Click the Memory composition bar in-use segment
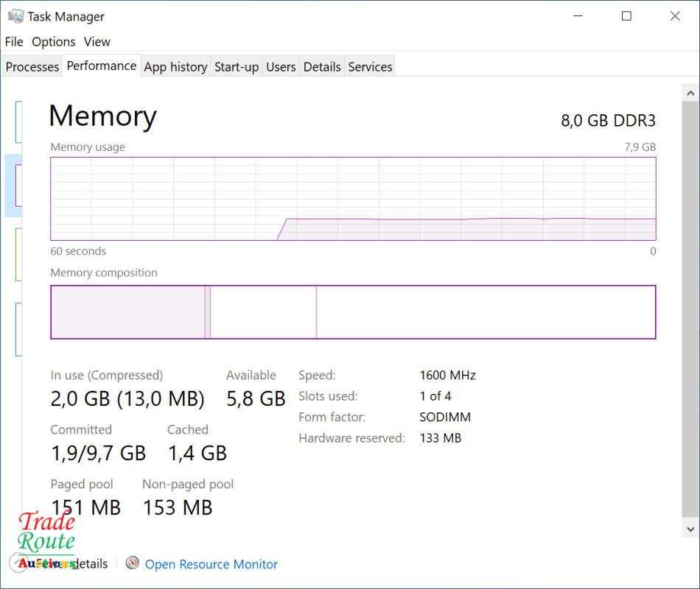700x589 pixels. pos(127,312)
